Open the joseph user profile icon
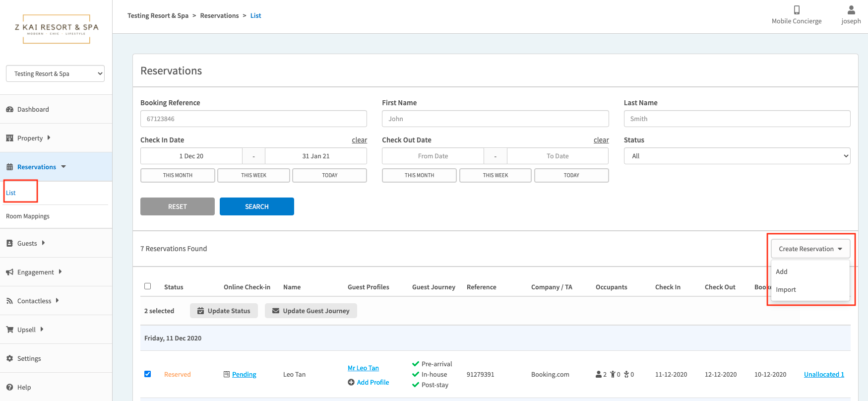Viewport: 868px width, 401px height. pyautogui.click(x=851, y=10)
